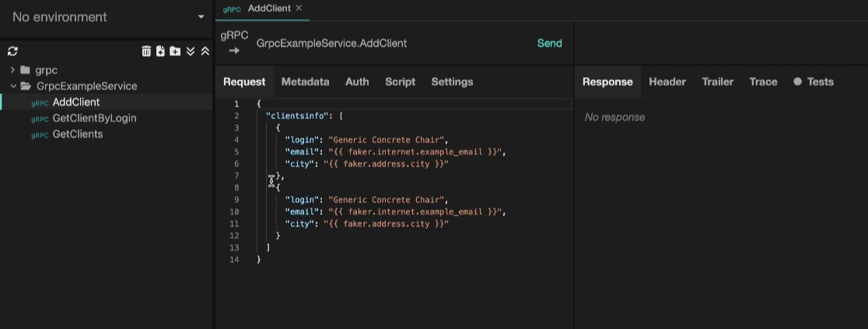Open the Tests tab
The width and height of the screenshot is (868, 329).
pos(814,82)
